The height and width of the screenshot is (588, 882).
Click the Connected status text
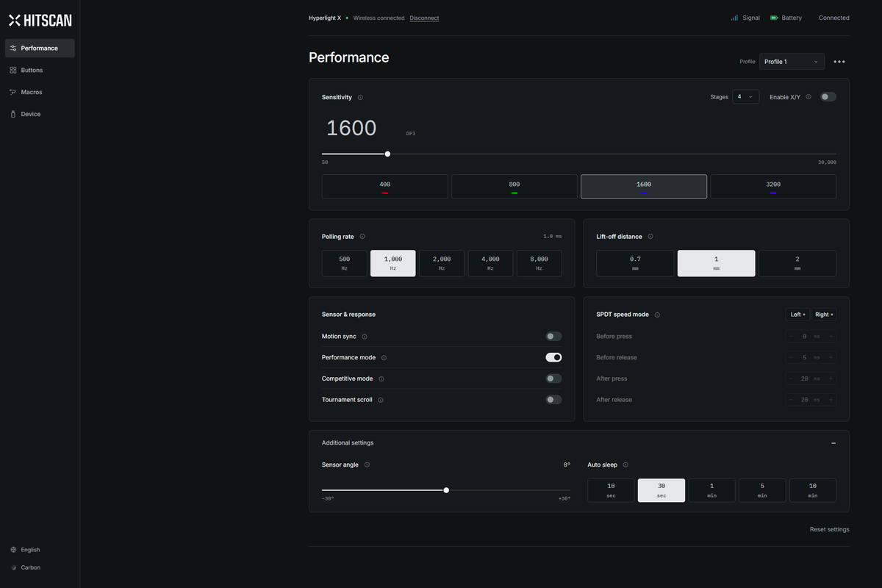tap(834, 18)
